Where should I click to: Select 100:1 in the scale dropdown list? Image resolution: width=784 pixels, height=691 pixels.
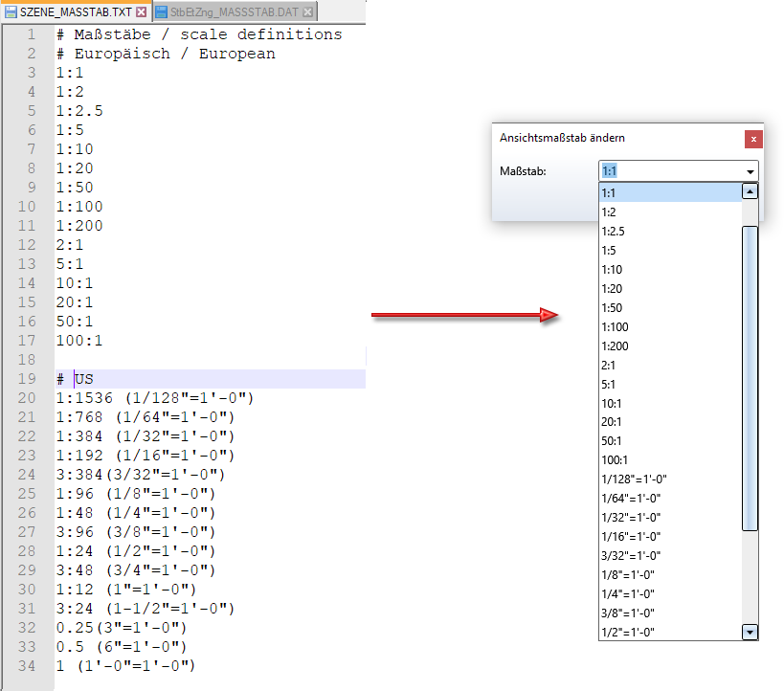pyautogui.click(x=670, y=460)
